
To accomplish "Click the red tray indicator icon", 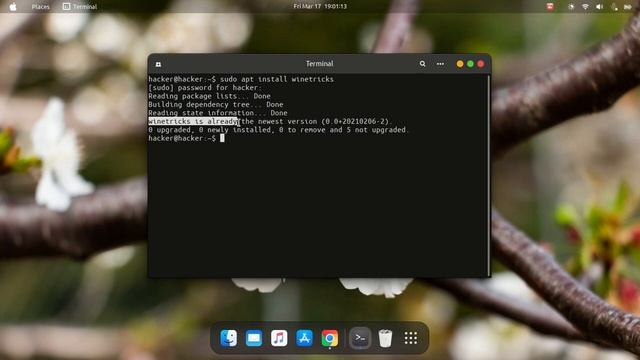I will point(550,6).
